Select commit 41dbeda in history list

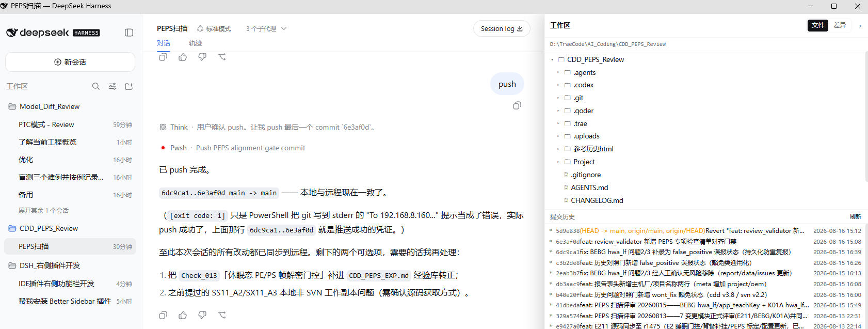coord(705,305)
